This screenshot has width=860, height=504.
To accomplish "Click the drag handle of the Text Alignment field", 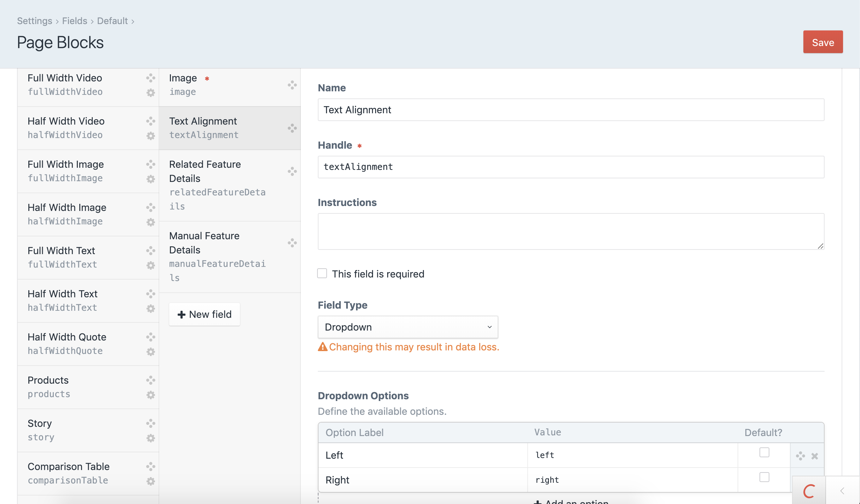I will click(292, 129).
